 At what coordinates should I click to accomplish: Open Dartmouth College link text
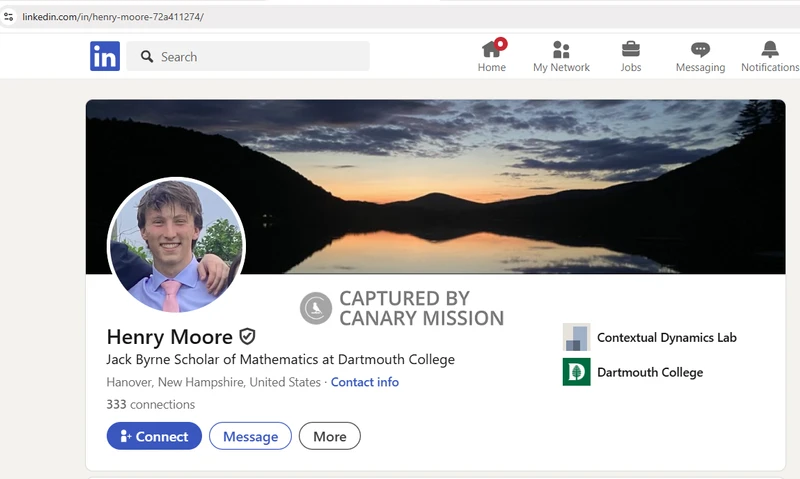[x=650, y=372]
